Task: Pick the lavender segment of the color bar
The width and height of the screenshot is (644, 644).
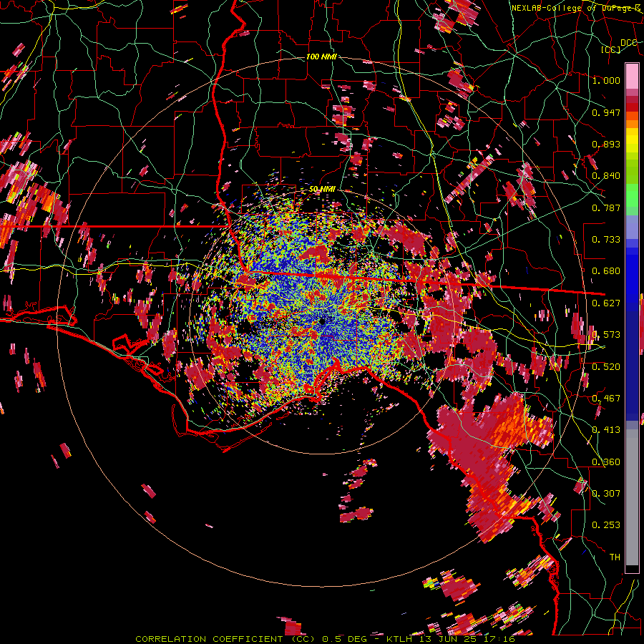Action: 632,227
